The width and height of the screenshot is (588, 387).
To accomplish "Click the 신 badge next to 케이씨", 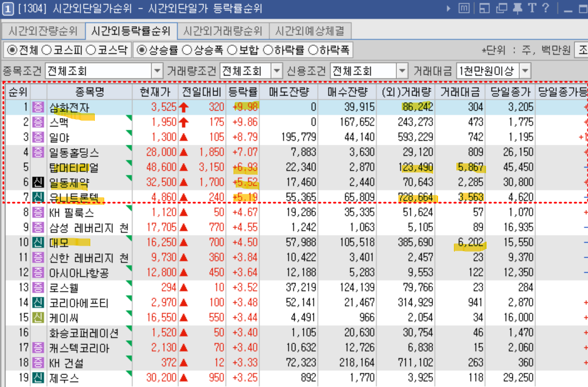I will click(x=38, y=318).
